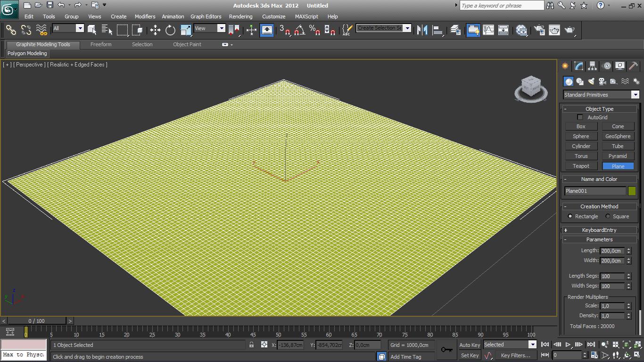Toggle Keyboard Shortcut Override button
Screen dimensions: 644x362
pyautogui.click(x=267, y=30)
